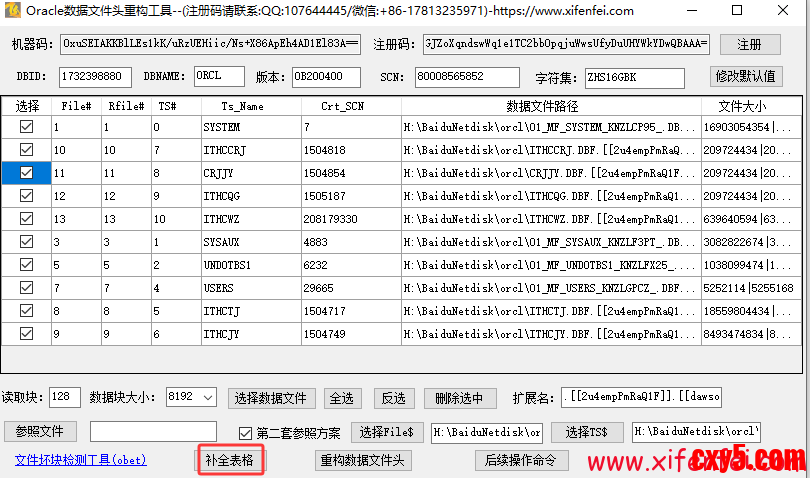The width and height of the screenshot is (810, 478).
Task: Click the 读取块 field with 128
Action: pos(65,397)
